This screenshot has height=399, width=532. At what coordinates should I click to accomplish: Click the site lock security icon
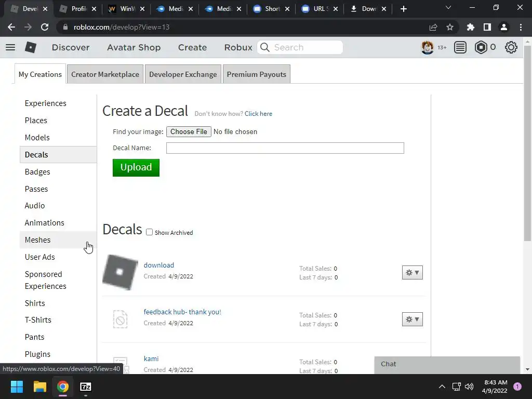(x=65, y=27)
